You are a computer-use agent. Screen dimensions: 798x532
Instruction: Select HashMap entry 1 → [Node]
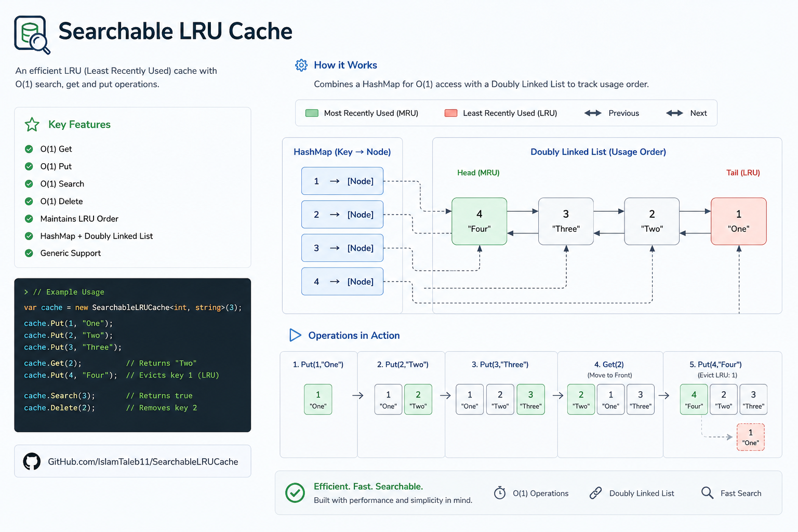pos(342,181)
